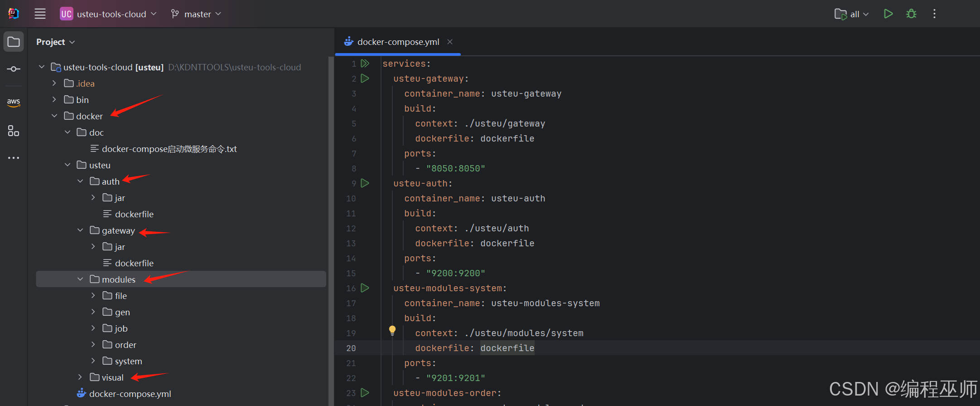Viewport: 980px width, 406px height.
Task: Show more tool windows ellipsis
Action: point(14,158)
